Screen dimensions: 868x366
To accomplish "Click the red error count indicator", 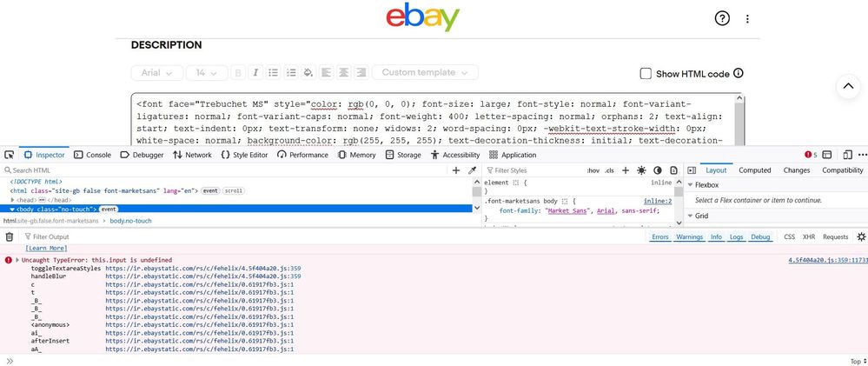I will coord(811,155).
